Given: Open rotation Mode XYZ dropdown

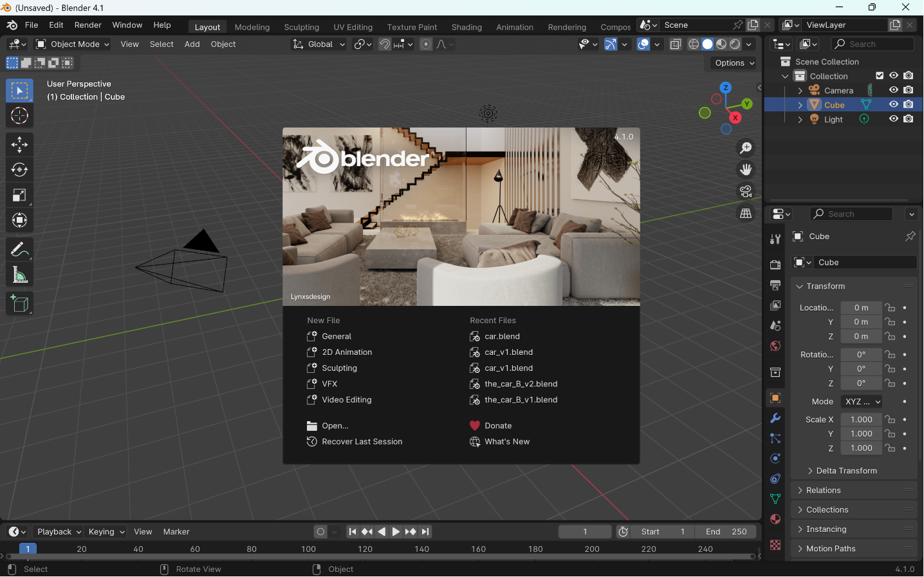Looking at the screenshot, I should click(x=862, y=401).
